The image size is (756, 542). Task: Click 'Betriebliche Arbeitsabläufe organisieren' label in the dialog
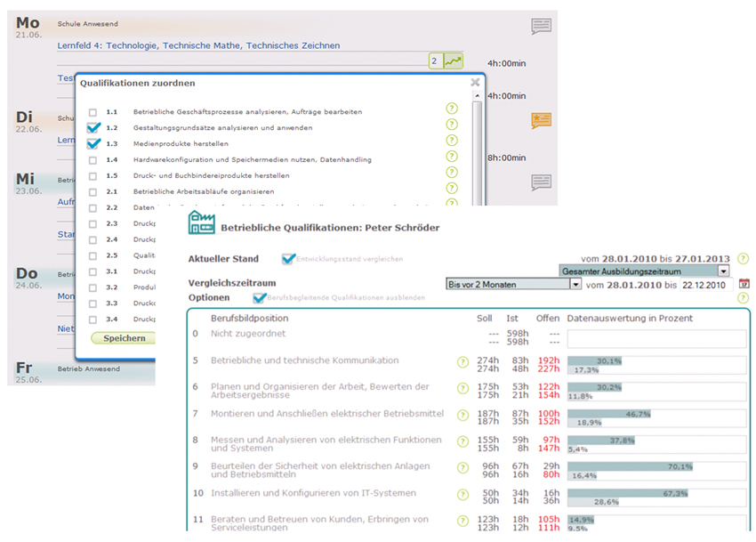pyautogui.click(x=204, y=191)
